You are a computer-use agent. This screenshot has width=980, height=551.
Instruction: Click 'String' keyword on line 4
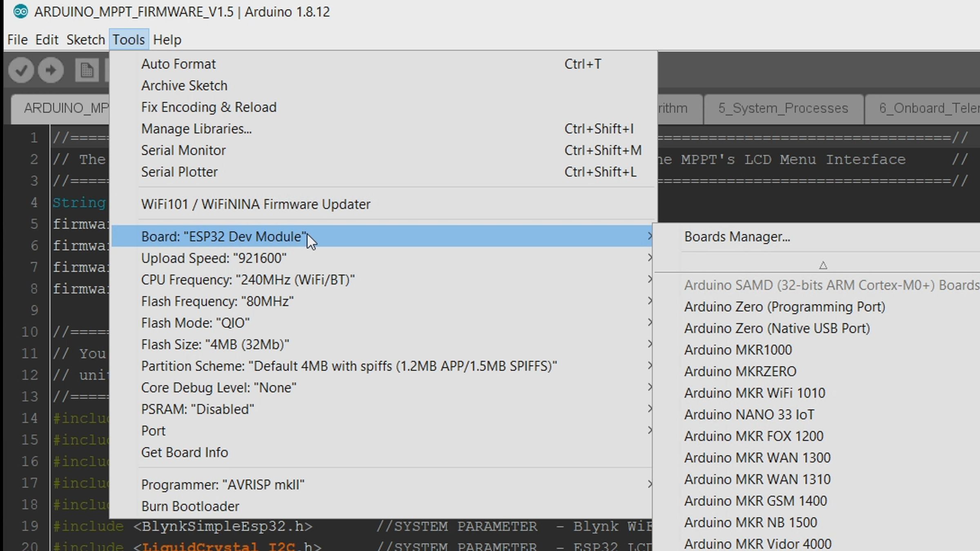pyautogui.click(x=79, y=202)
